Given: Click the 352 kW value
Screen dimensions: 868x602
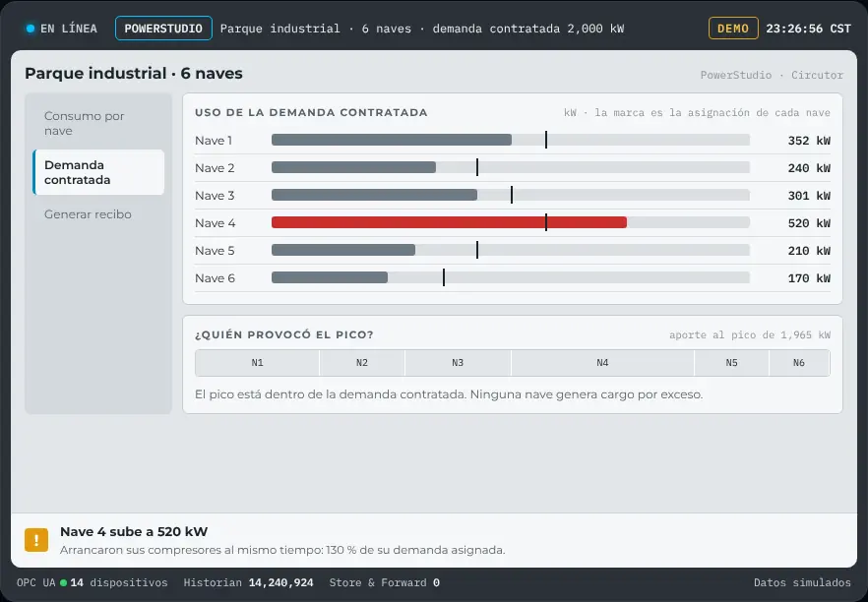Looking at the screenshot, I should tap(809, 141).
